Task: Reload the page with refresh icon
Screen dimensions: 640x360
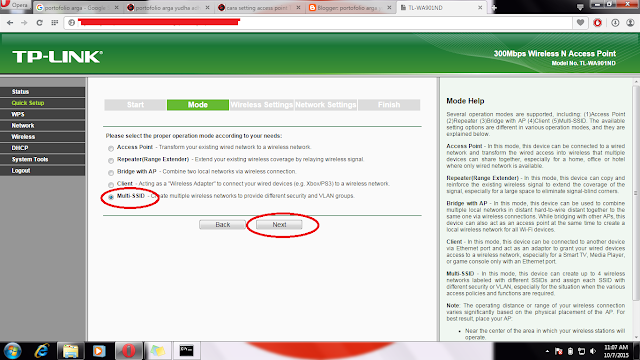Action: [39, 23]
